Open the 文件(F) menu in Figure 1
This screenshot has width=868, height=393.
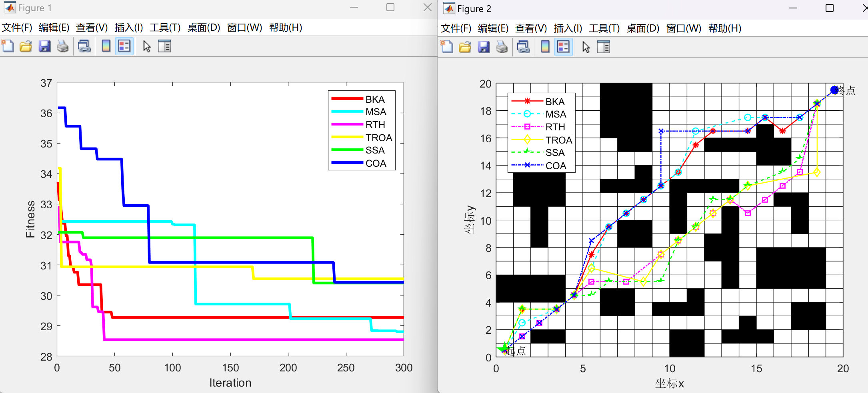[x=17, y=28]
